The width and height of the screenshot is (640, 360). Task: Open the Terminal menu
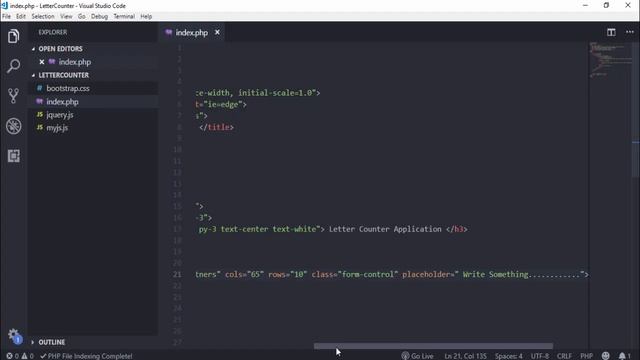click(124, 16)
